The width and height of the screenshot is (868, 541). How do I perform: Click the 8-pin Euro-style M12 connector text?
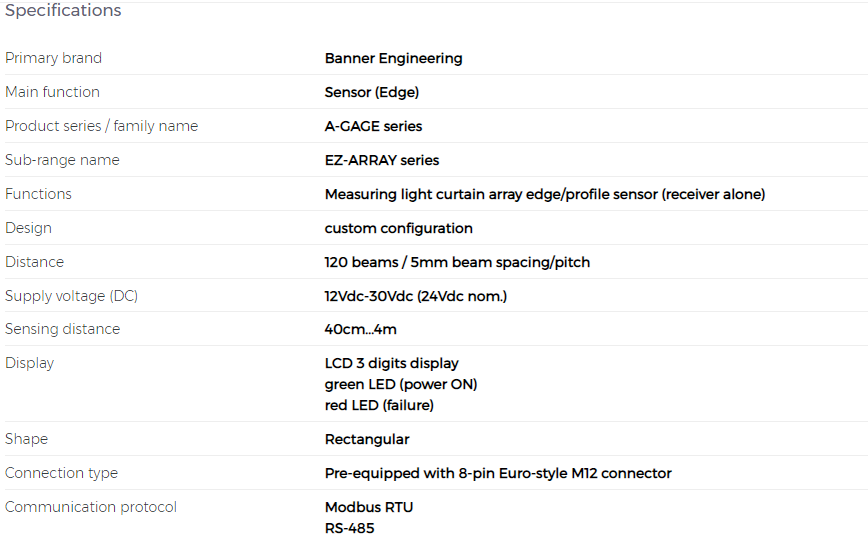click(565, 473)
